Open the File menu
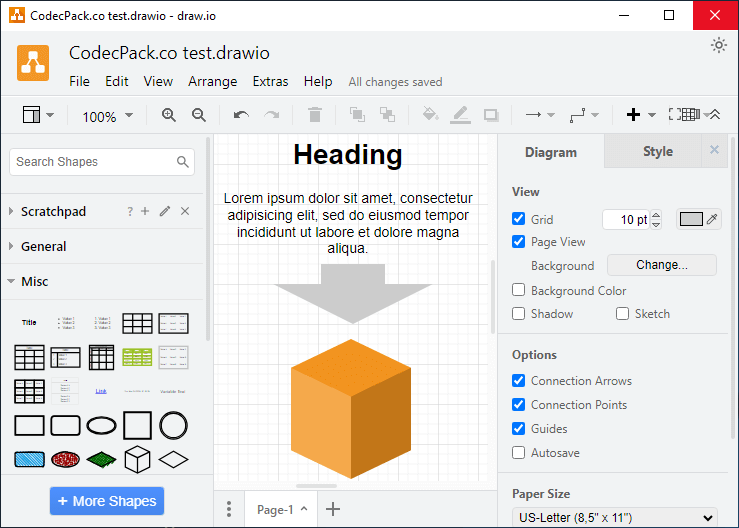The height and width of the screenshot is (528, 739). [79, 82]
